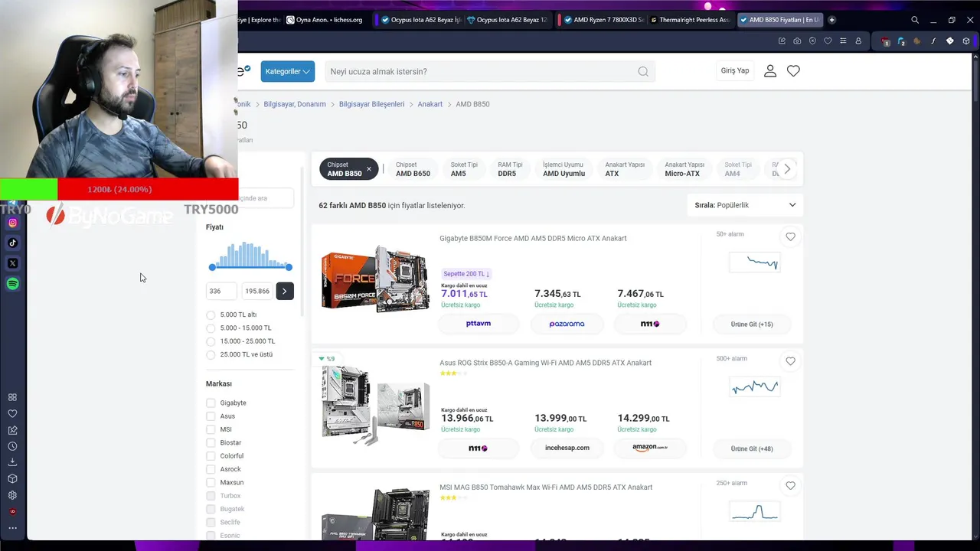Click the Giriş Yap login button
This screenshot has width=980, height=551.
point(735,71)
